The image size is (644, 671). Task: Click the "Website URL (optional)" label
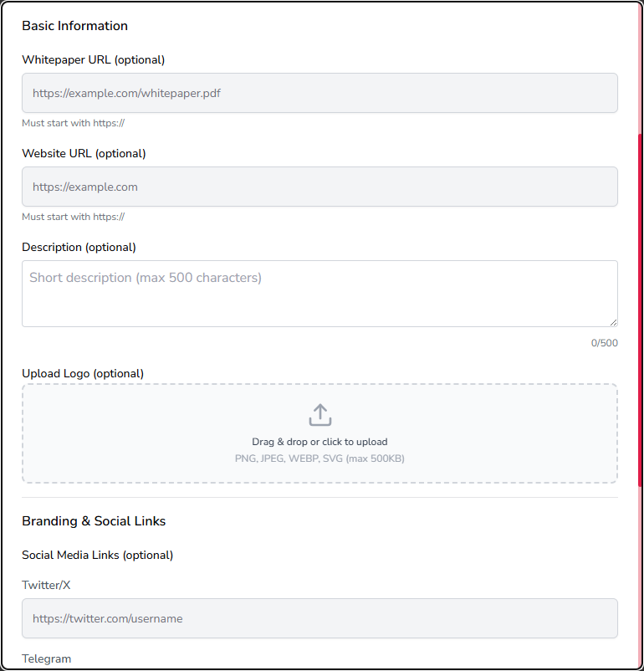click(x=84, y=153)
